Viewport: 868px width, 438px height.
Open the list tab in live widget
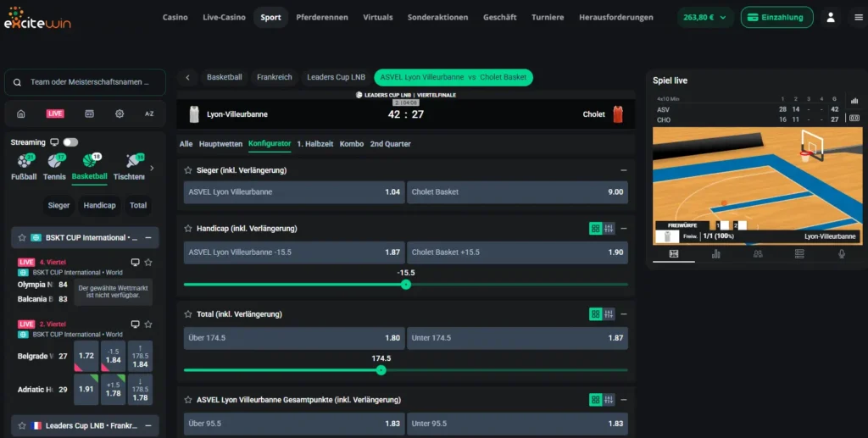[799, 254]
